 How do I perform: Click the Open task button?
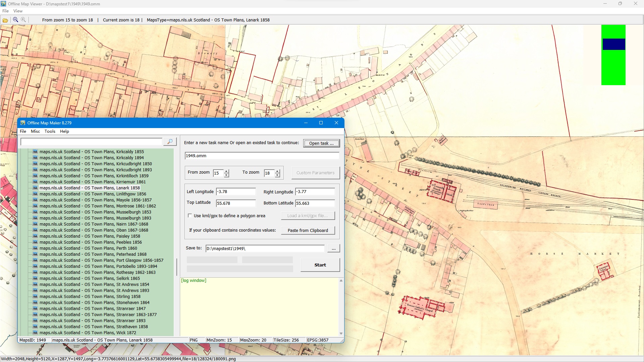(x=321, y=143)
